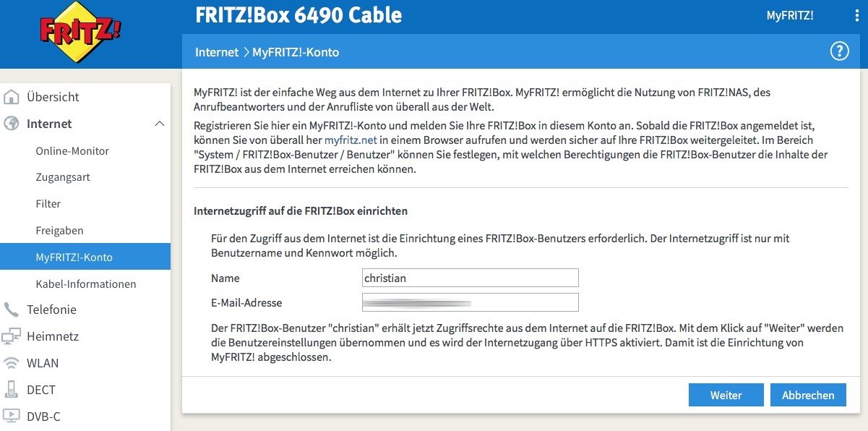
Task: Click the DECT handset icon
Action: (11, 390)
